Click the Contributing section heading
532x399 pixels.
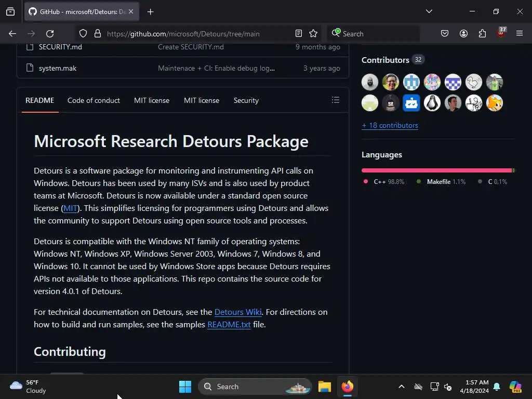[x=70, y=352]
